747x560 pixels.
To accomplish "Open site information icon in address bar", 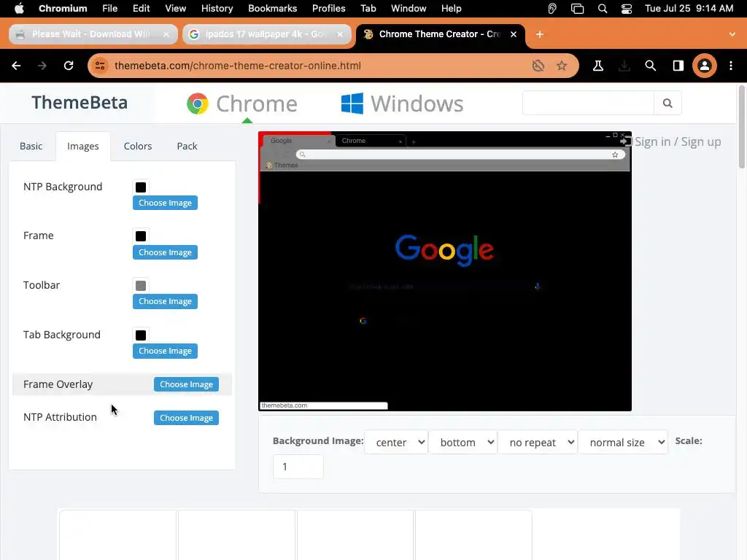I will point(100,66).
